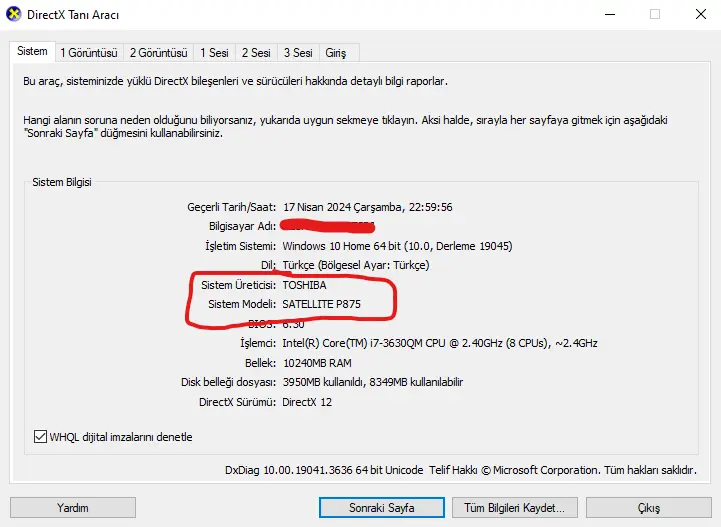The image size is (721, 527).
Task: Click the SATELLITE P875 model value
Action: [321, 304]
